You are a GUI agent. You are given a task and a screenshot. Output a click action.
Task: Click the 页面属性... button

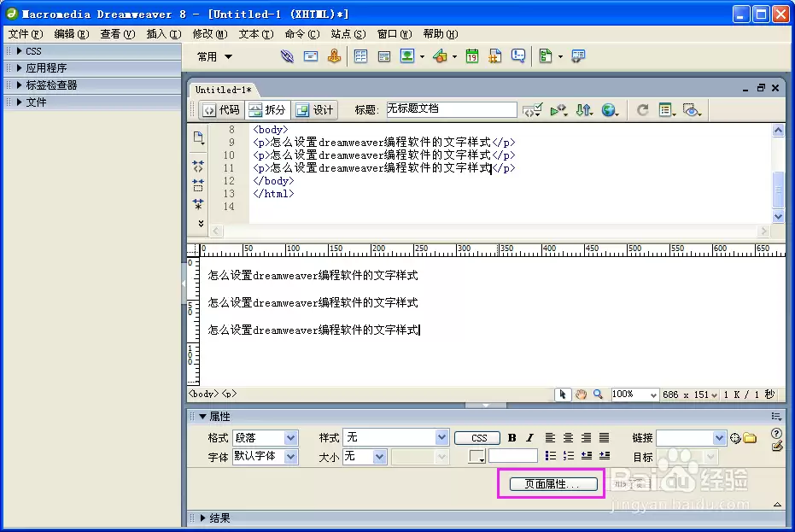553,484
